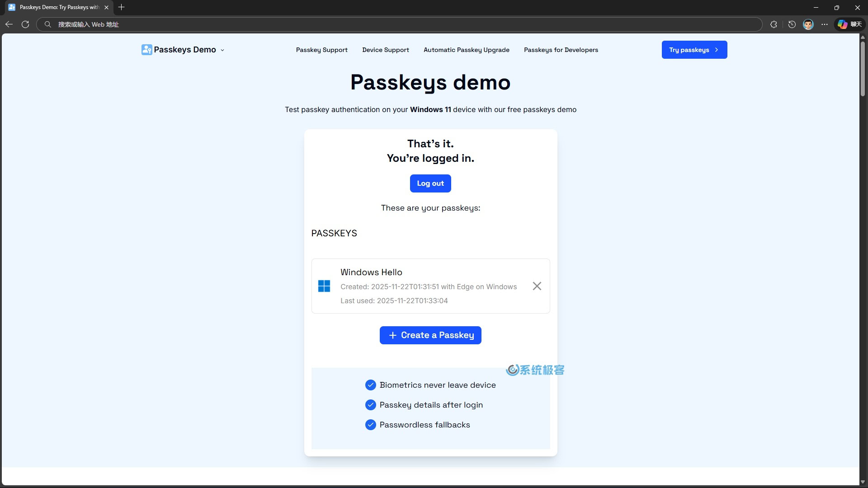
Task: Open the Copilot chat button
Action: click(x=849, y=24)
